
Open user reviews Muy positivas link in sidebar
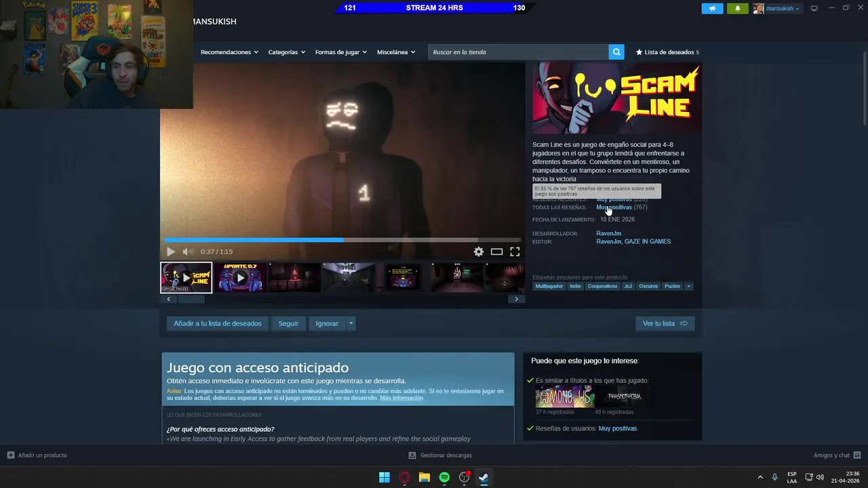[x=618, y=428]
